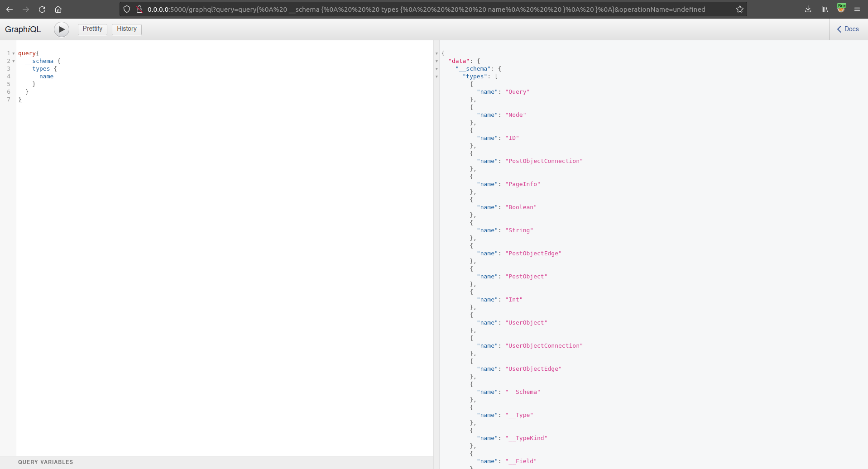Collapse the query block on line 1
Viewport: 868px width, 469px height.
[14, 53]
